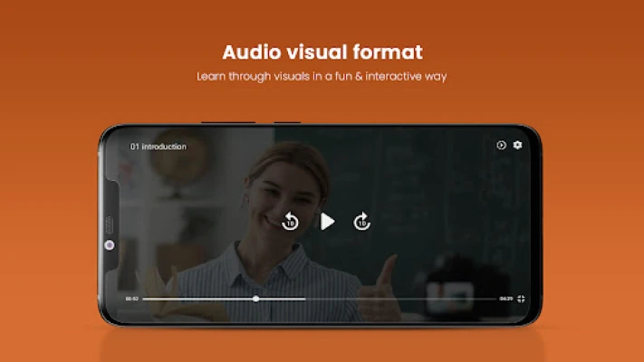Exit fullscreen mode icon
The width and height of the screenshot is (644, 362).
pos(521,299)
